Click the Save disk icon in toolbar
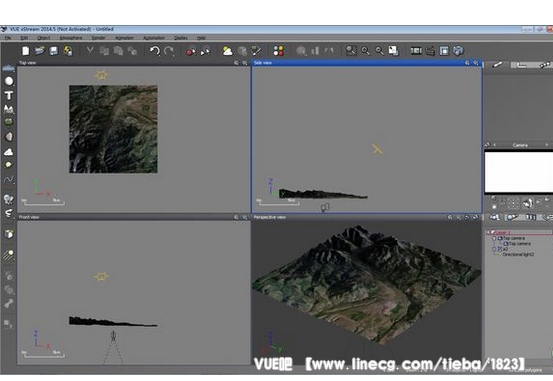553x381 pixels. click(x=54, y=51)
